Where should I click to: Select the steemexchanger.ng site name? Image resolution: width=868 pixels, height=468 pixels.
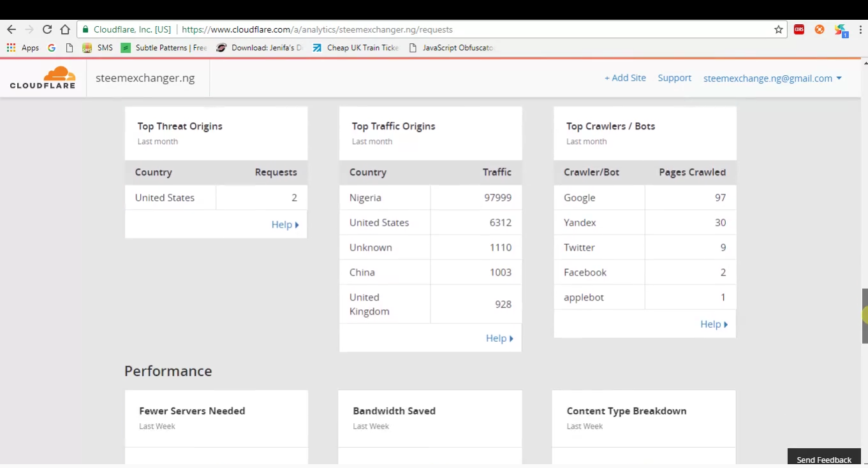coord(145,78)
